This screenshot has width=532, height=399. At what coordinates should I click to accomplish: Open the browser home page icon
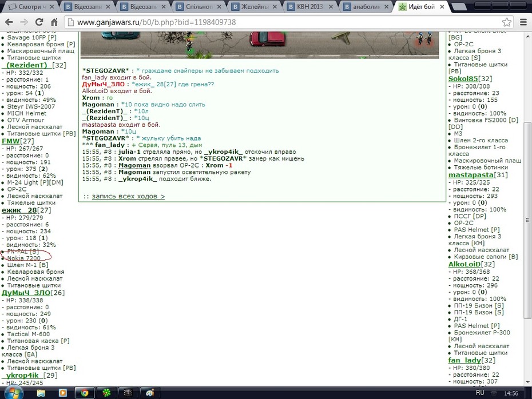point(54,22)
